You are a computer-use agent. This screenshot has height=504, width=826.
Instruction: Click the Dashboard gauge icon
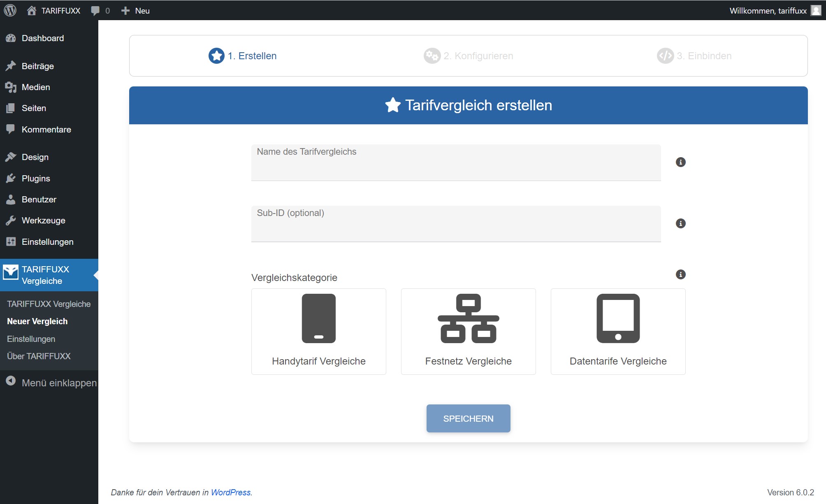point(11,38)
